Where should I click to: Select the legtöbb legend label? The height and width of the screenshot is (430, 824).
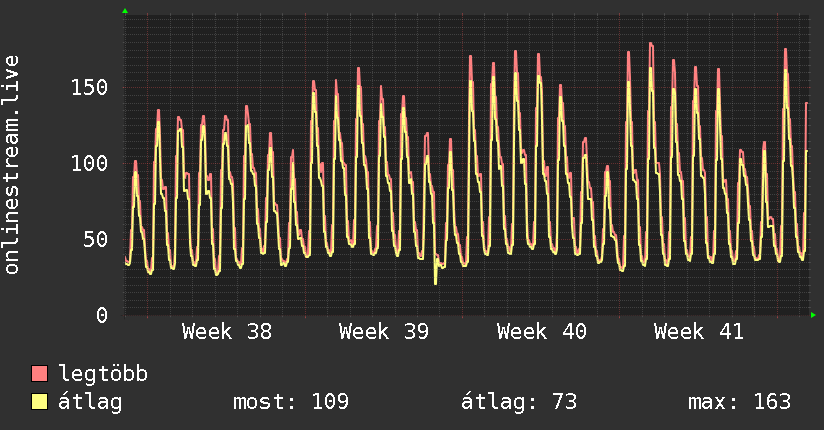tap(103, 374)
